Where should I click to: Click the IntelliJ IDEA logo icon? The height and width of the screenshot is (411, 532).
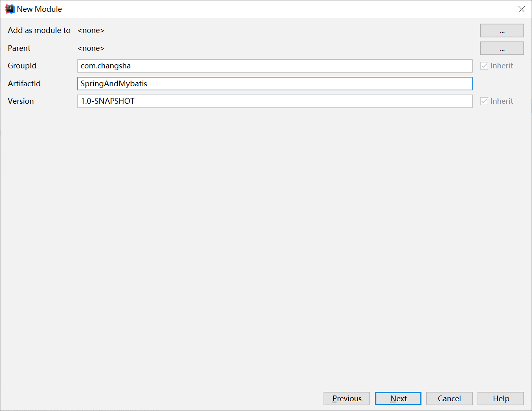[x=9, y=9]
